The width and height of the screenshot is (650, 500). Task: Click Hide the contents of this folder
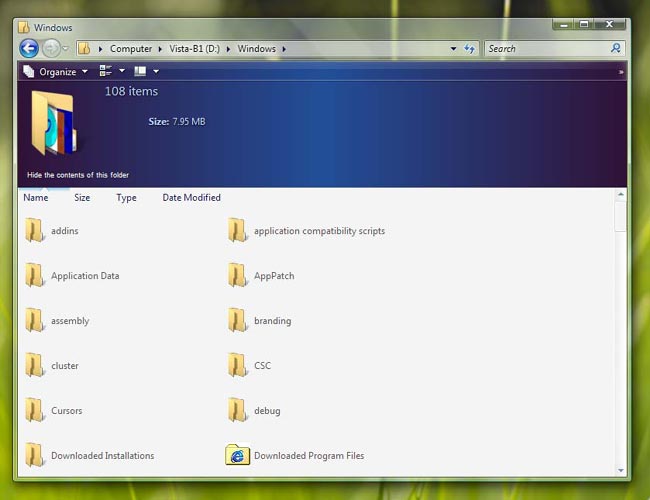tap(78, 175)
